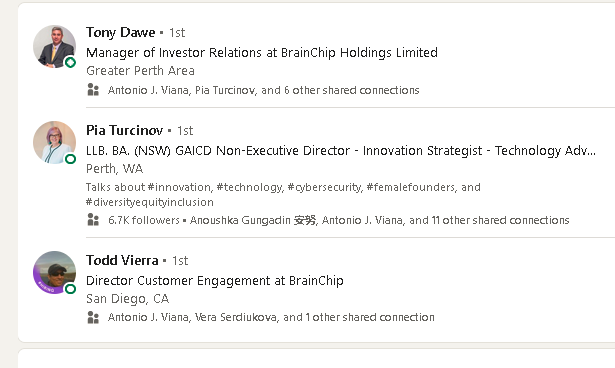Click Pia Turcinov's truncated Non-Executive Director headline
Image resolution: width=615 pixels, height=368 pixels.
(x=341, y=151)
